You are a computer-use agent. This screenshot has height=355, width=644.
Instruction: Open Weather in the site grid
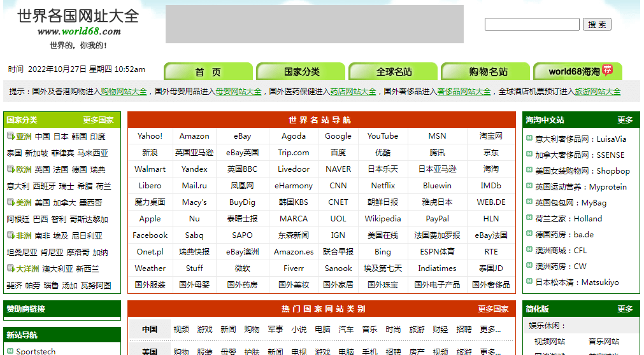(x=150, y=268)
